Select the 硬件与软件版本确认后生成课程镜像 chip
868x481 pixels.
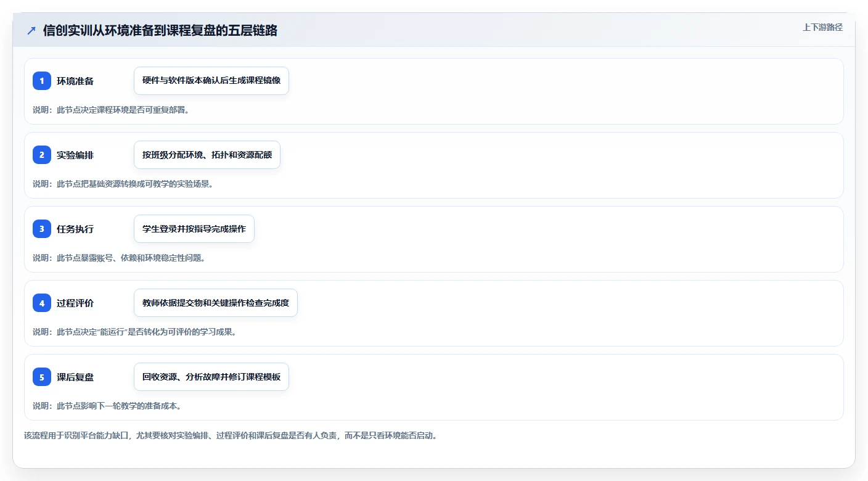pyautogui.click(x=211, y=81)
